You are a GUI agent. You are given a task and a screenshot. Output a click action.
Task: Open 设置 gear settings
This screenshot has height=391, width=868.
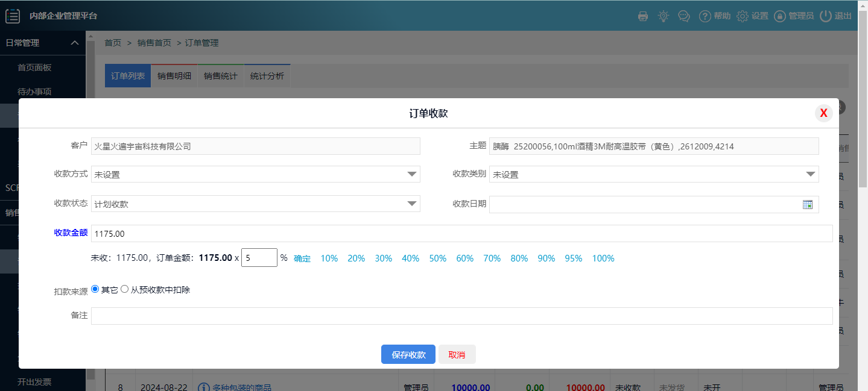point(743,16)
